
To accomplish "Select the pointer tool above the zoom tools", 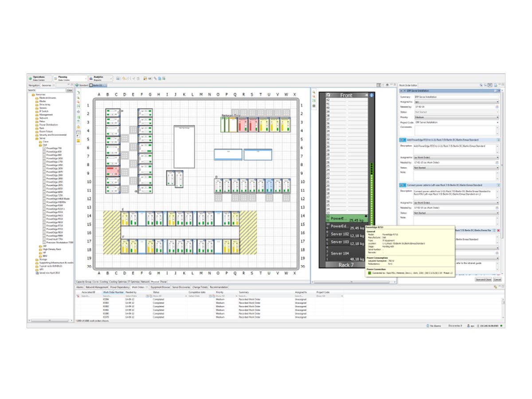I will 79,92.
